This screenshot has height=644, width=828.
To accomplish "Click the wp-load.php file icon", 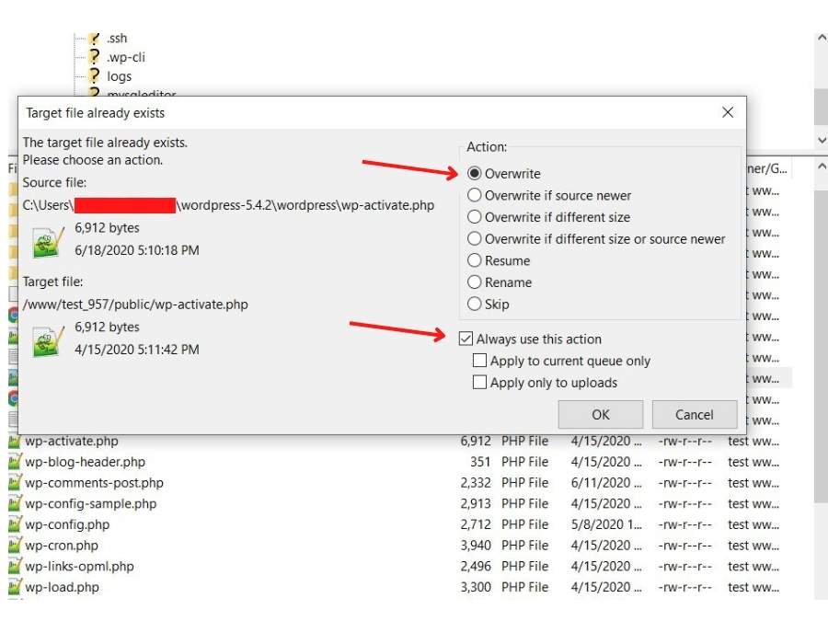I will [15, 586].
